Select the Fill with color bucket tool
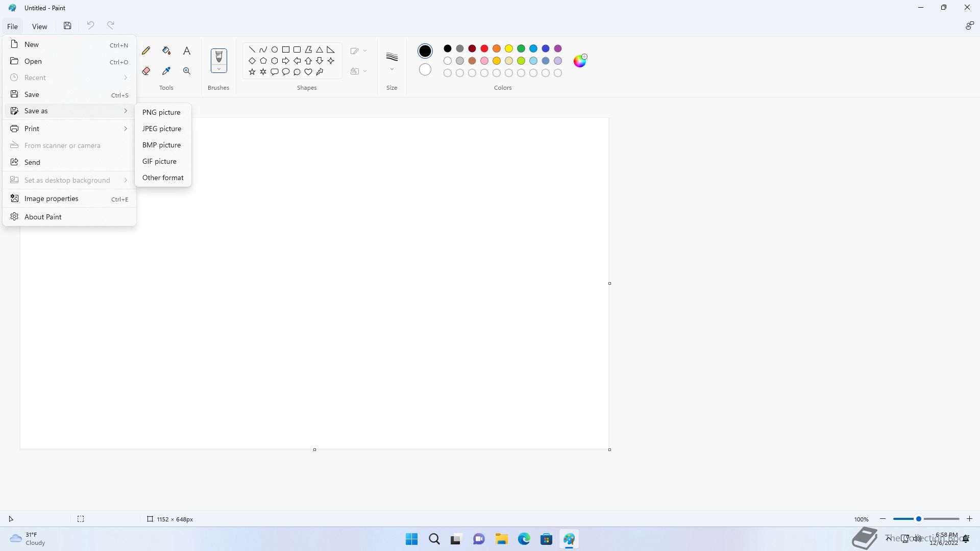980x551 pixels. [x=166, y=51]
